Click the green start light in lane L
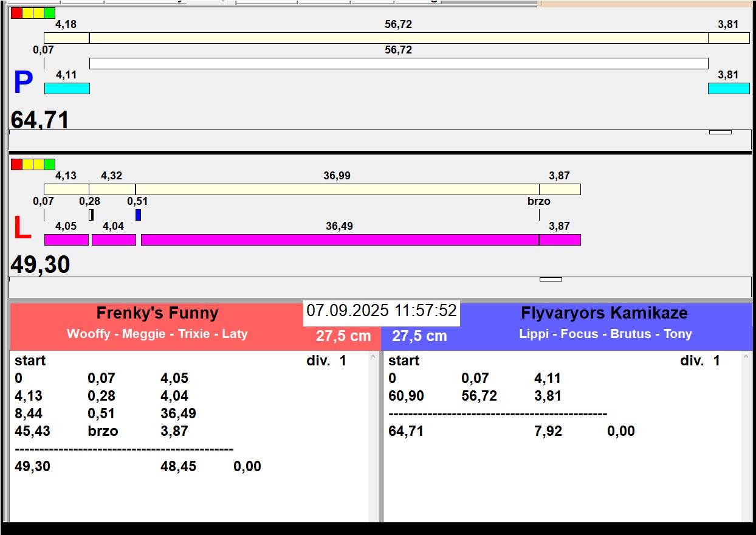Screen dimensions: 756x535 pos(49,164)
